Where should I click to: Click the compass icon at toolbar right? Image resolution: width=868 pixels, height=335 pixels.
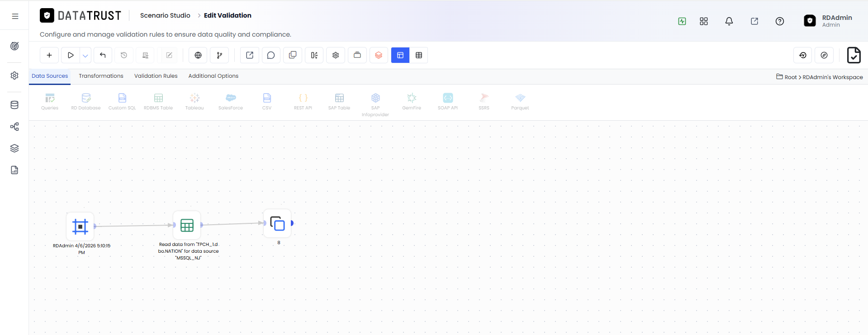(824, 55)
